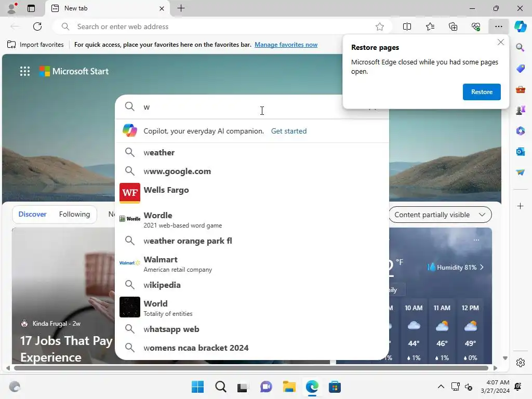The image size is (532, 399).
Task: Select the weather search suggestion
Action: pos(252,152)
